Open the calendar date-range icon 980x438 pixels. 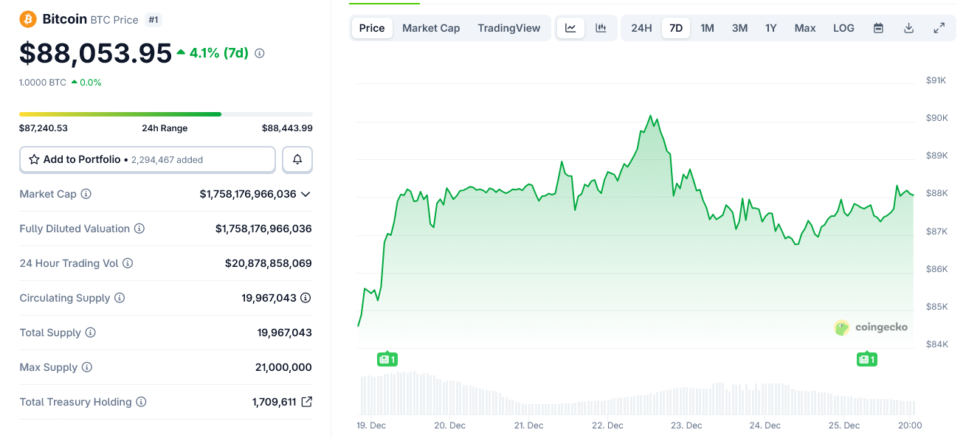877,27
